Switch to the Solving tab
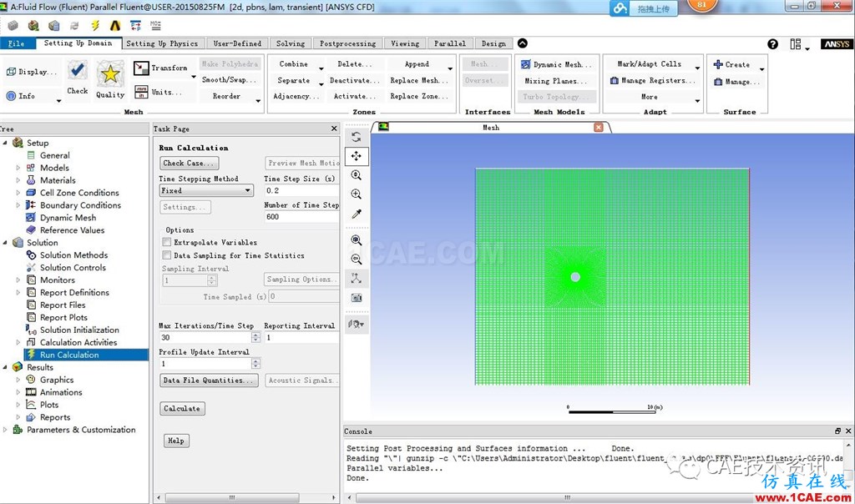Viewport: 855px width, 504px height. tap(291, 43)
